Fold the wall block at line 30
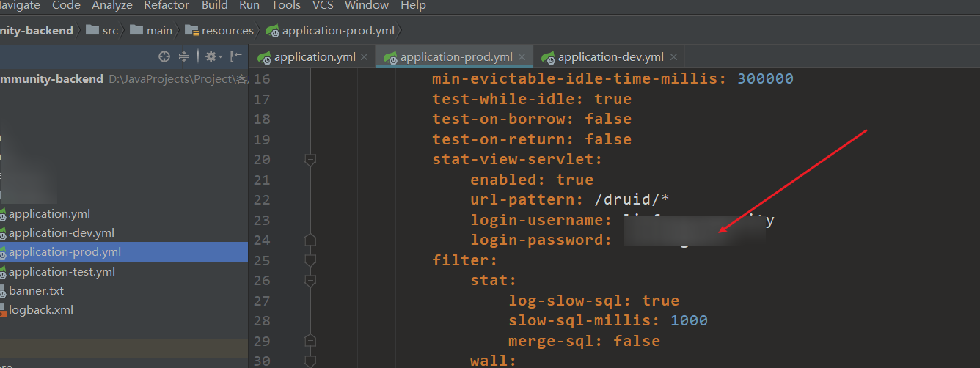The height and width of the screenshot is (368, 980). (x=310, y=361)
